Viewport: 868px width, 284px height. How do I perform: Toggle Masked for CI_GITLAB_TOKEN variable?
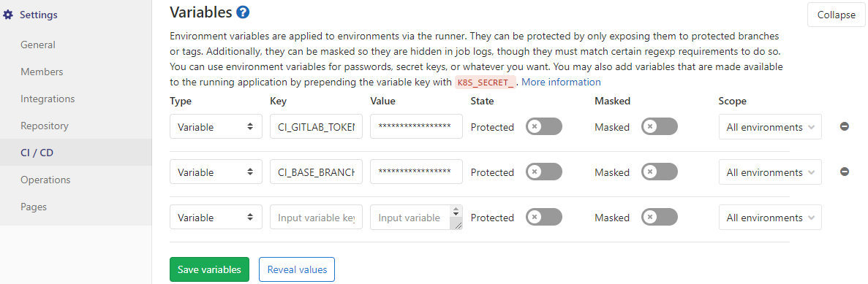[x=660, y=126]
